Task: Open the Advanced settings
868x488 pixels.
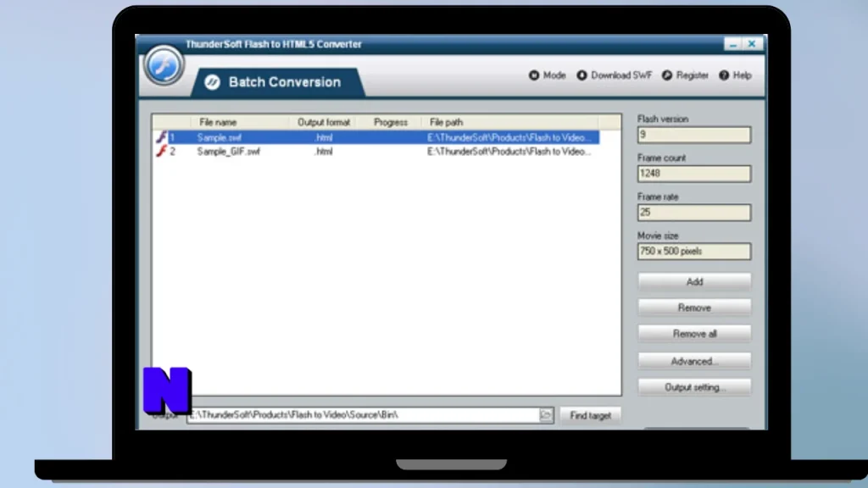Action: coord(694,361)
